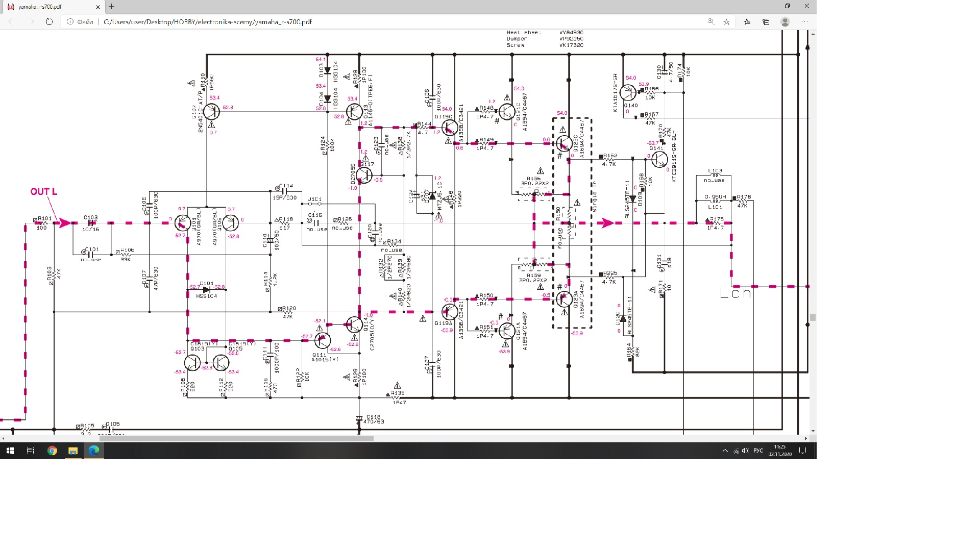The height and width of the screenshot is (551, 980).
Task: Click the Q140 transistor label
Action: tap(631, 106)
